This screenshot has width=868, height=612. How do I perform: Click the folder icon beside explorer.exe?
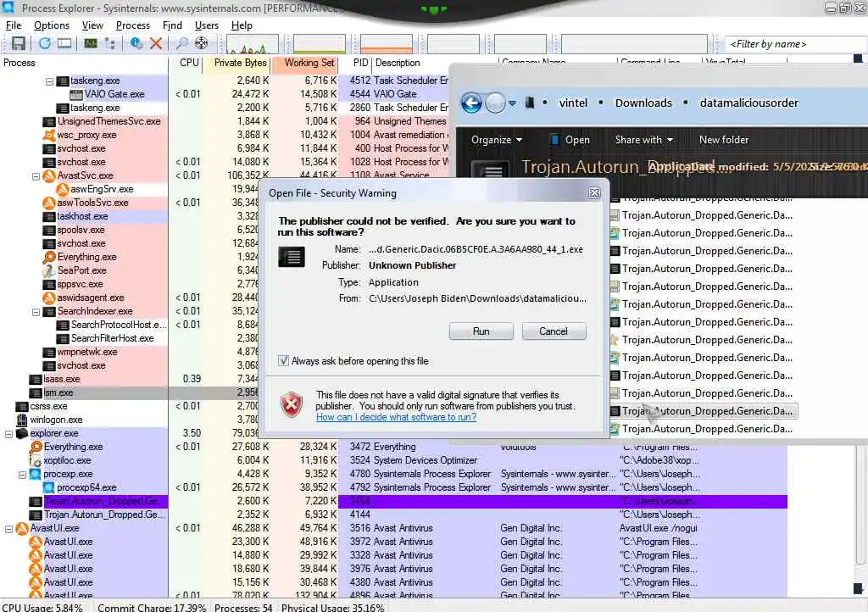(x=22, y=433)
